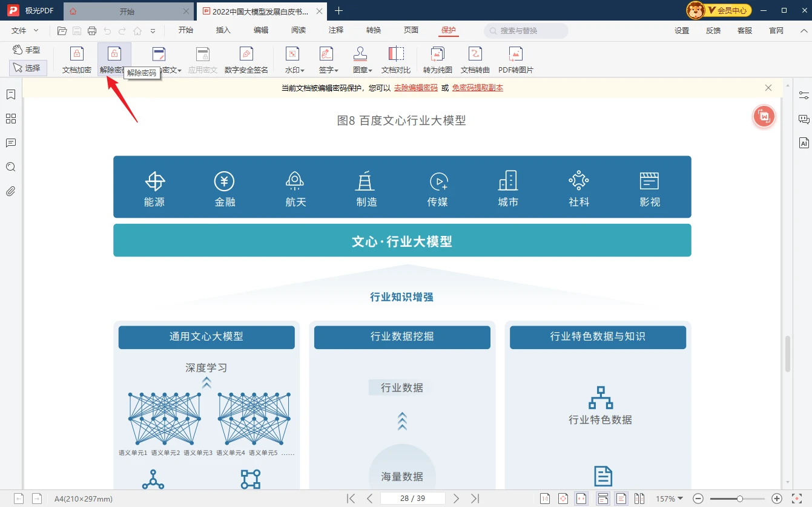Click Convert to Pure Image (转为纯图)

click(438, 61)
